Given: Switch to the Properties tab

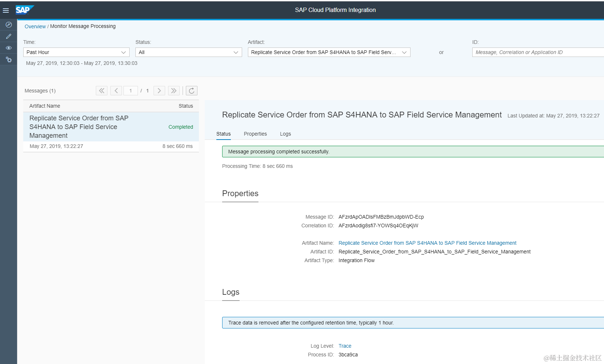Looking at the screenshot, I should pyautogui.click(x=255, y=134).
